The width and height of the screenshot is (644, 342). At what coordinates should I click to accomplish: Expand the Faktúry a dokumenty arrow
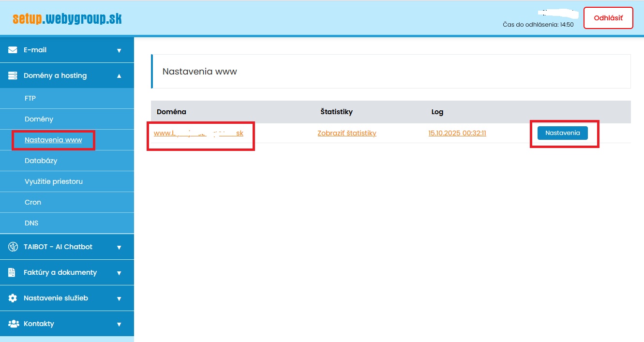point(119,273)
